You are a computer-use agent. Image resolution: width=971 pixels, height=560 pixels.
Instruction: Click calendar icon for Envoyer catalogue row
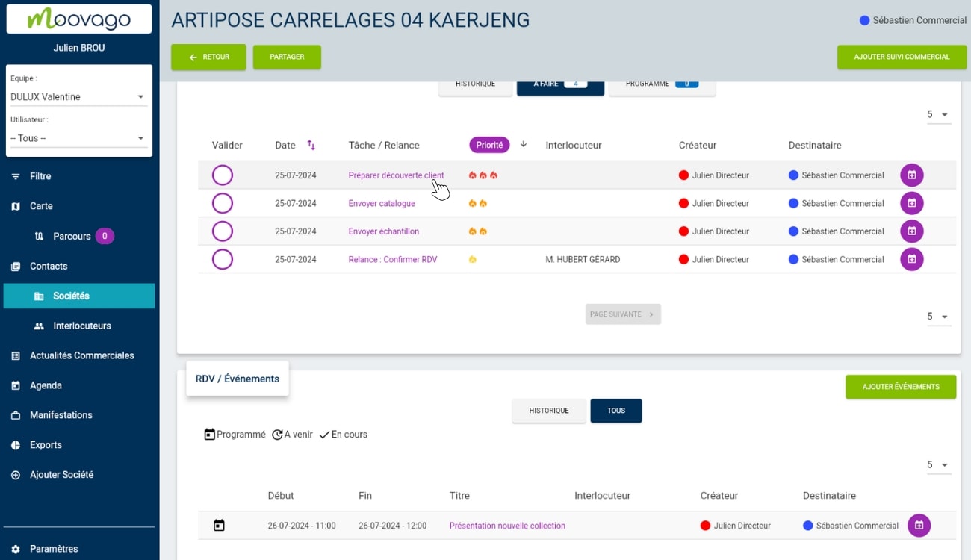pyautogui.click(x=912, y=203)
